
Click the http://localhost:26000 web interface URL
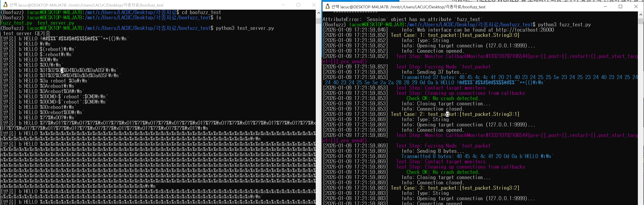(525, 30)
